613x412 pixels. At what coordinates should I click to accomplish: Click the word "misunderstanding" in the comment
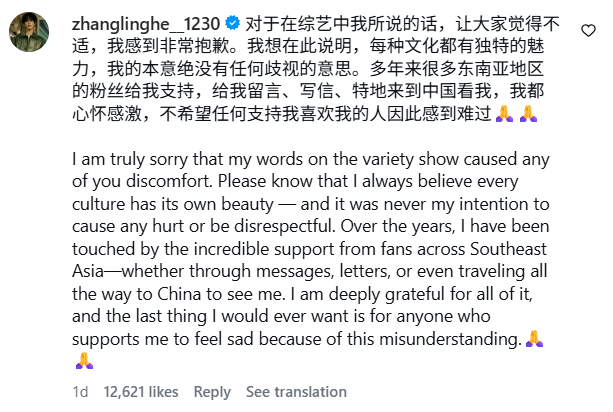445,339
